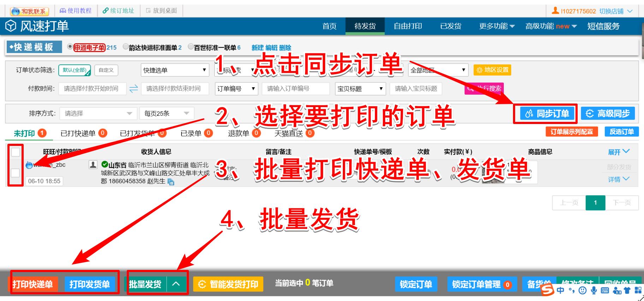
Task: Open the 天猫直送 tab
Action: click(294, 133)
